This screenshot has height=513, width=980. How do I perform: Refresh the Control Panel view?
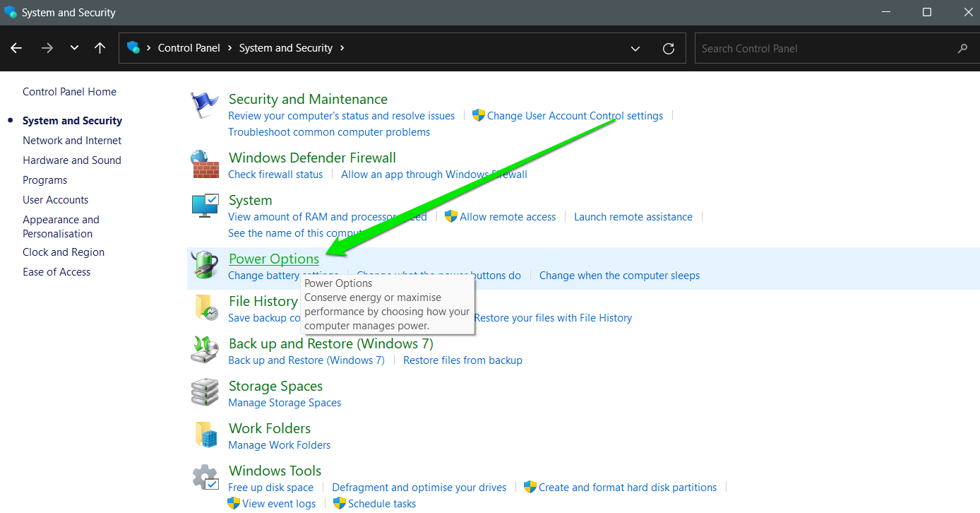(668, 48)
